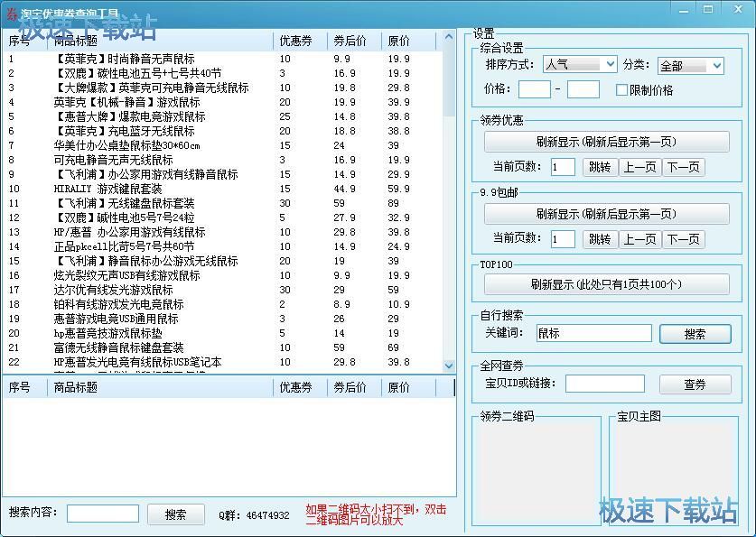The height and width of the screenshot is (537, 756).
Task: Click 券后价 header in the lower list
Action: point(354,387)
